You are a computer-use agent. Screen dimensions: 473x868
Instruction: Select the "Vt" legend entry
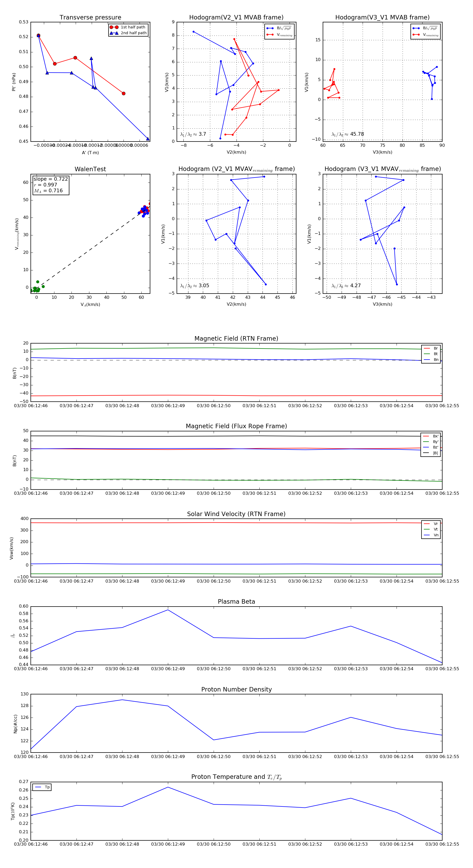[431, 529]
